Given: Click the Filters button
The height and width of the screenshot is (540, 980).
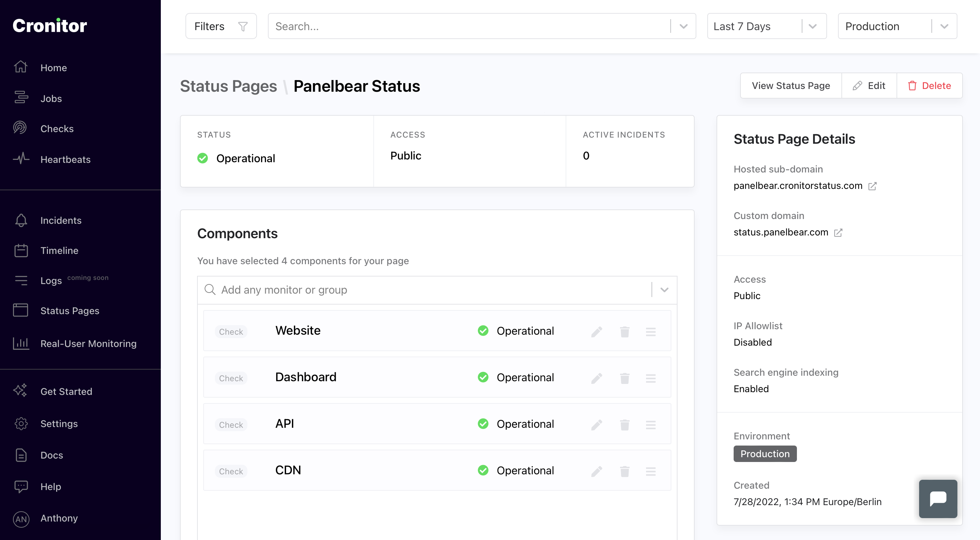Looking at the screenshot, I should click(x=221, y=26).
